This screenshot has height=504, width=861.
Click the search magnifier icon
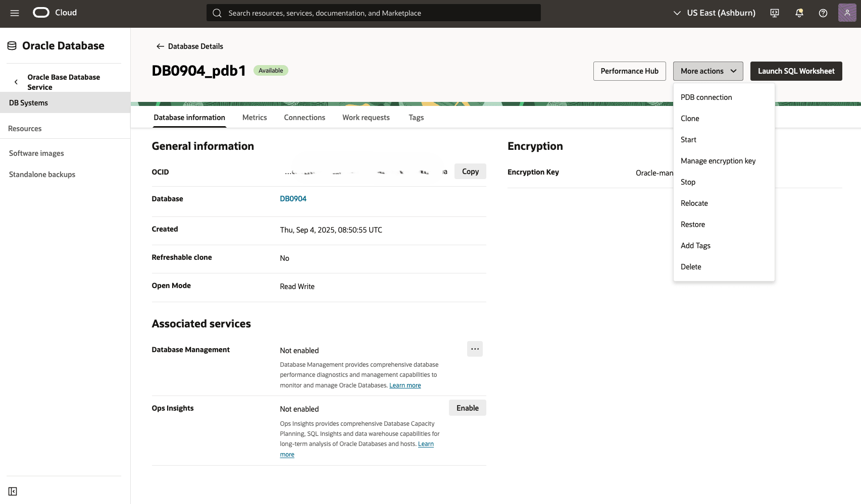coord(217,13)
